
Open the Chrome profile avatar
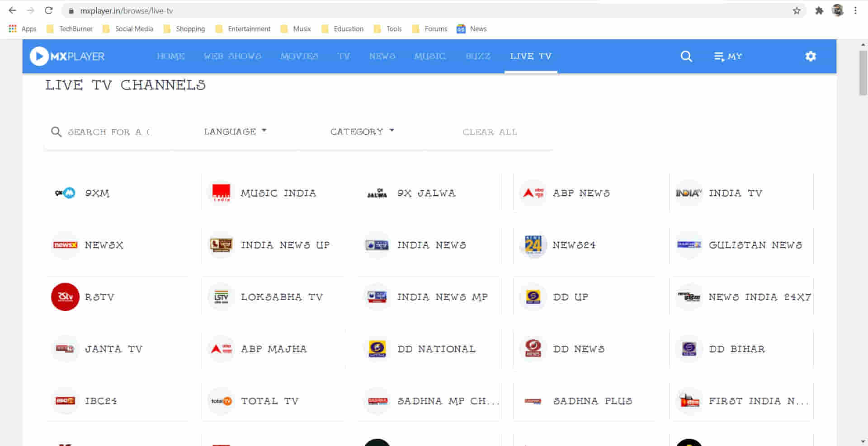coord(838,11)
